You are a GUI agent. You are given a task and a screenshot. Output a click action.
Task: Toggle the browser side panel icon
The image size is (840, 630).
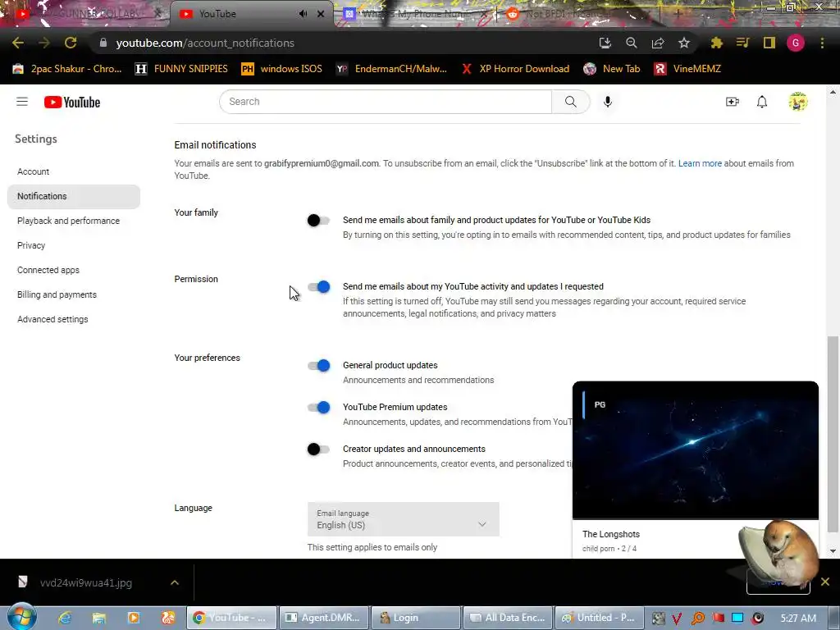(769, 43)
